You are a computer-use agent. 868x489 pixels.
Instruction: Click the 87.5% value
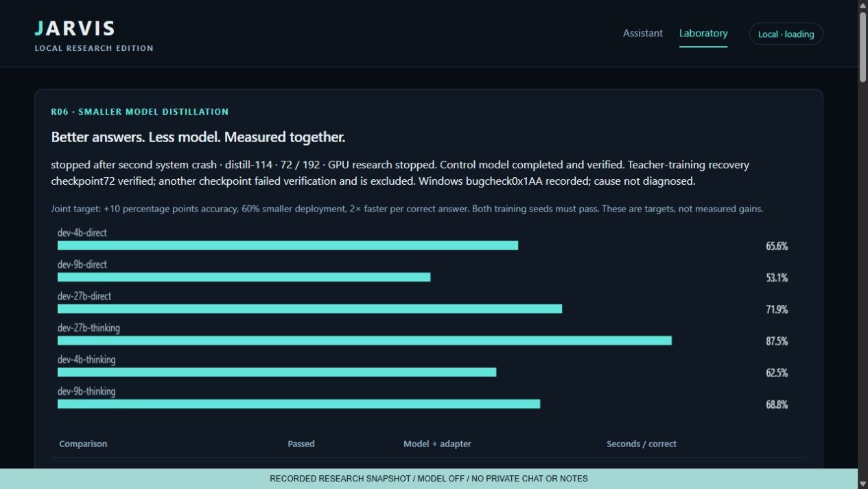(x=777, y=341)
